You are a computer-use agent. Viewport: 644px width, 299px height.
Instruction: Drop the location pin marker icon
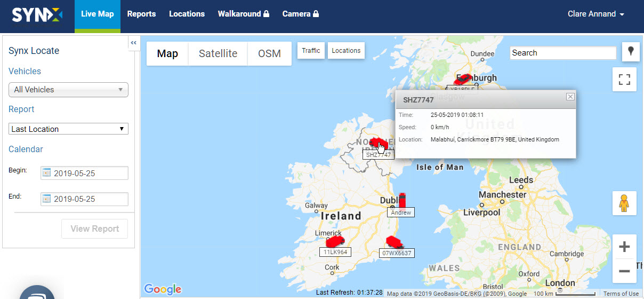[x=631, y=52]
